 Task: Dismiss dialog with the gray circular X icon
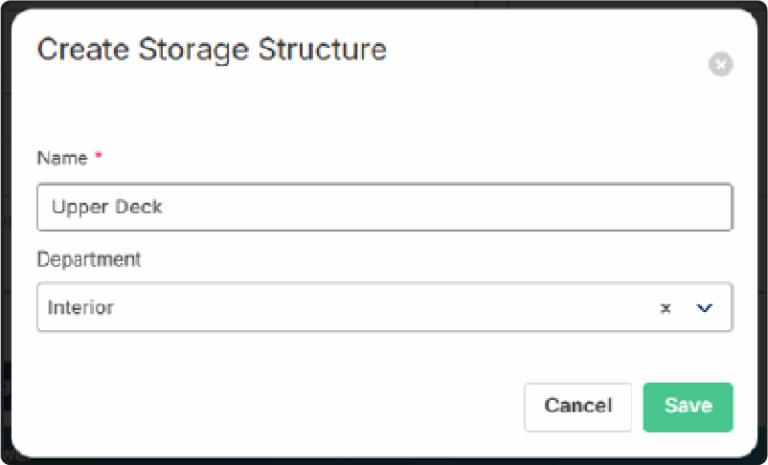[x=720, y=64]
